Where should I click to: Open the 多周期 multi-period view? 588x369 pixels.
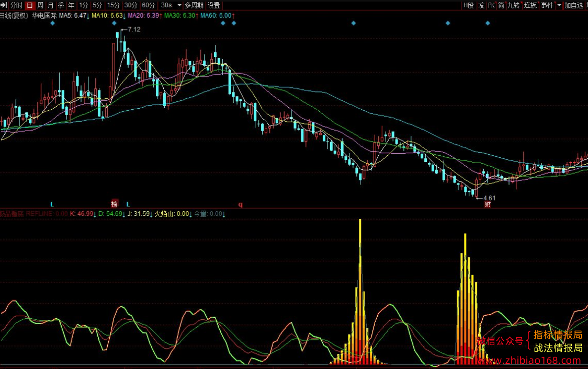pyautogui.click(x=194, y=5)
